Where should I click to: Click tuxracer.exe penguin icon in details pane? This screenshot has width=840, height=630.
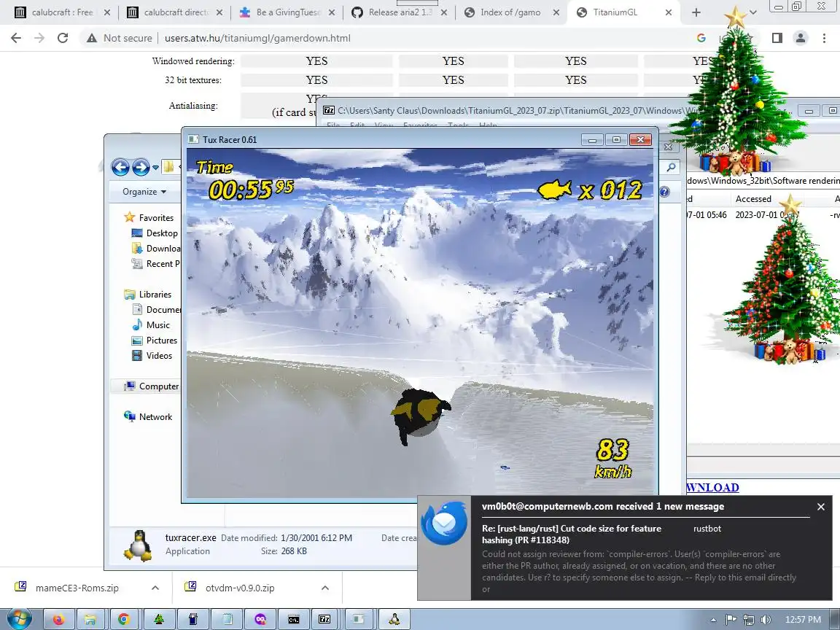[139, 545]
